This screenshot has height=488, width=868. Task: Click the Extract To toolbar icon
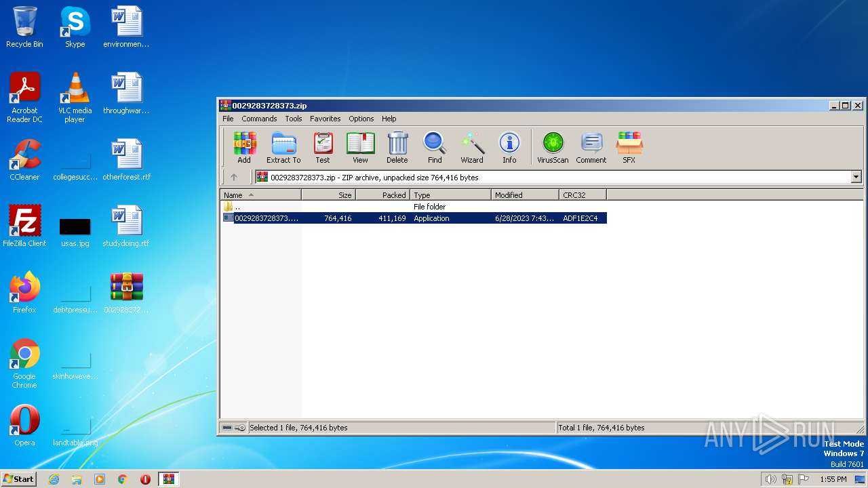click(283, 148)
